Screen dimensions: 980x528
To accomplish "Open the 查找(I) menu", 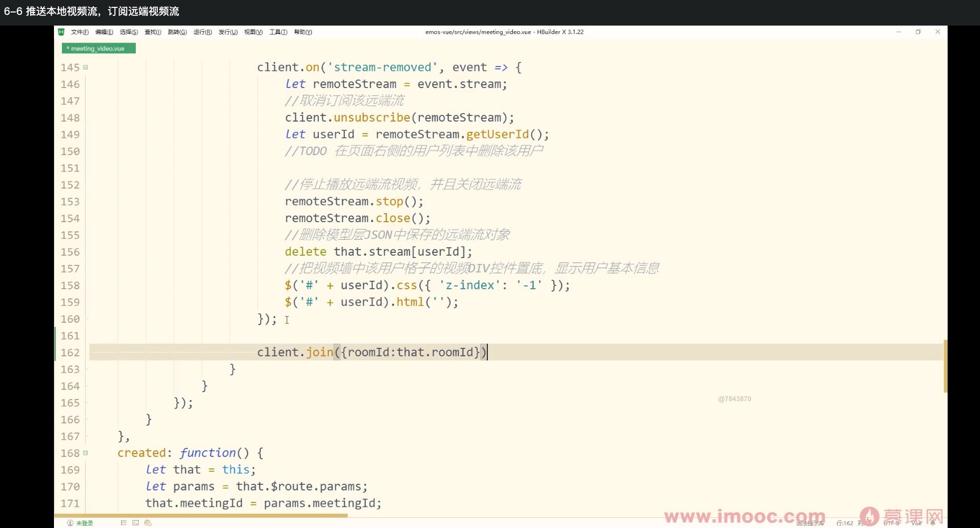I will (153, 32).
